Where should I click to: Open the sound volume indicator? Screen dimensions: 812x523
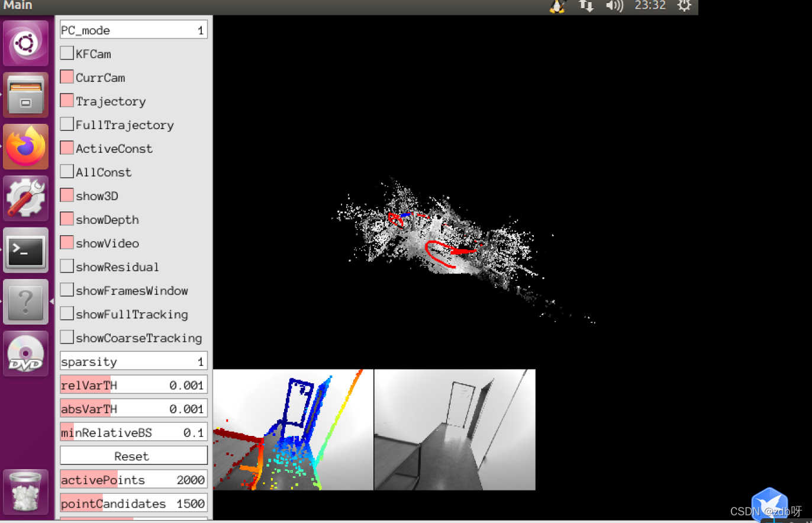(x=614, y=6)
